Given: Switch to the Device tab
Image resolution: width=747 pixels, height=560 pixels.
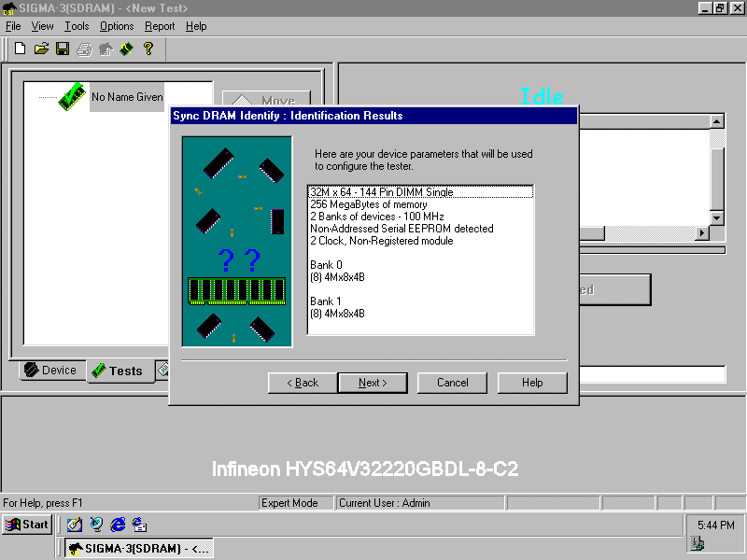Looking at the screenshot, I should 51,370.
